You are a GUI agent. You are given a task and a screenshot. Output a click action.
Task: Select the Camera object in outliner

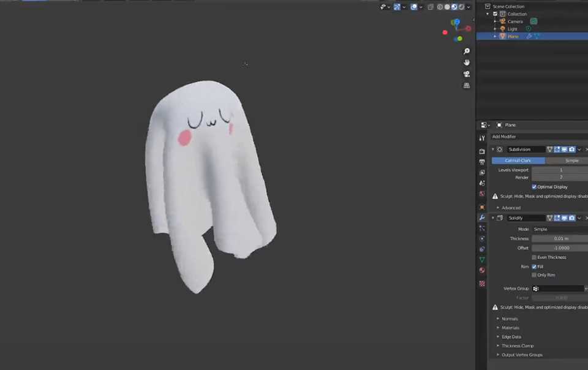click(x=515, y=21)
